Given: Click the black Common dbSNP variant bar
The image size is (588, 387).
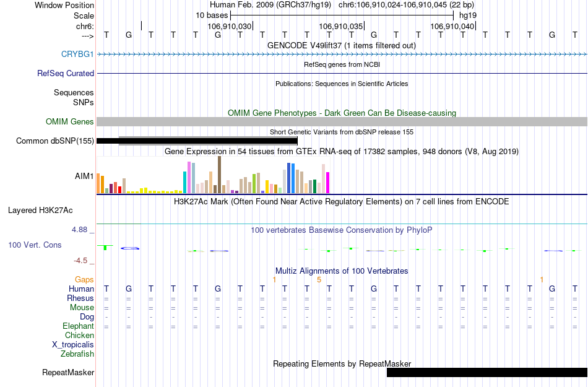Looking at the screenshot, I should (x=197, y=141).
